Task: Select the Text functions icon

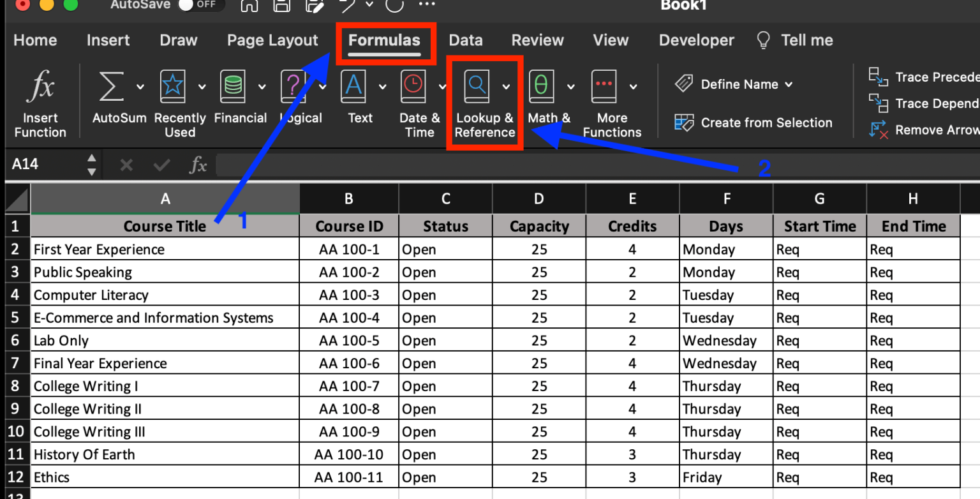Action: (x=353, y=86)
